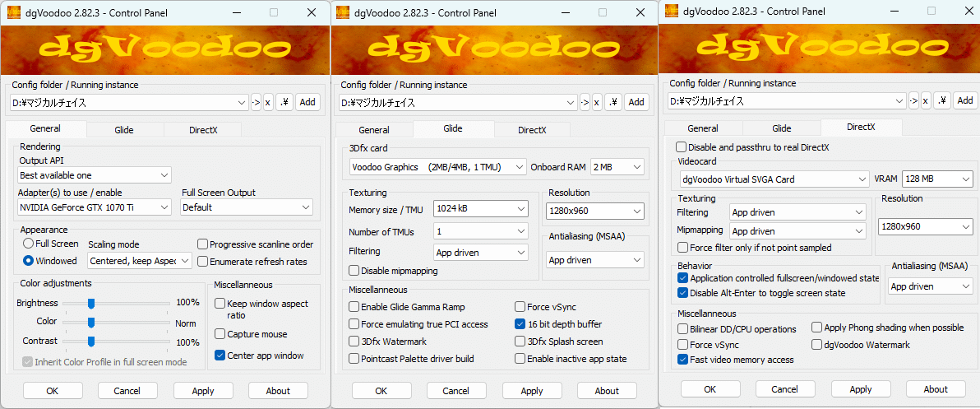Click dgVoodoo title bar icon in left window
The width and height of the screenshot is (980, 409).
[x=12, y=12]
